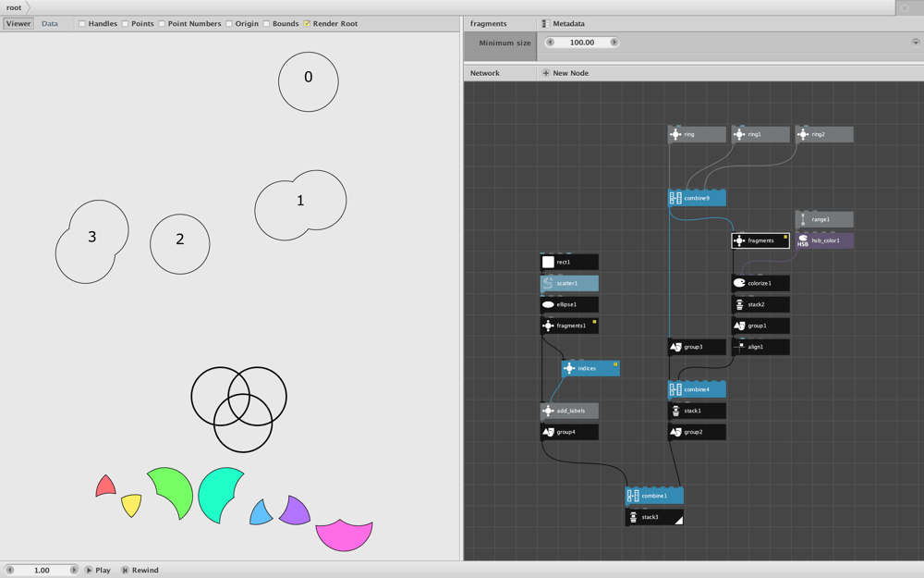Click the colorize1 node icon
Image resolution: width=924 pixels, height=578 pixels.
pyautogui.click(x=739, y=283)
